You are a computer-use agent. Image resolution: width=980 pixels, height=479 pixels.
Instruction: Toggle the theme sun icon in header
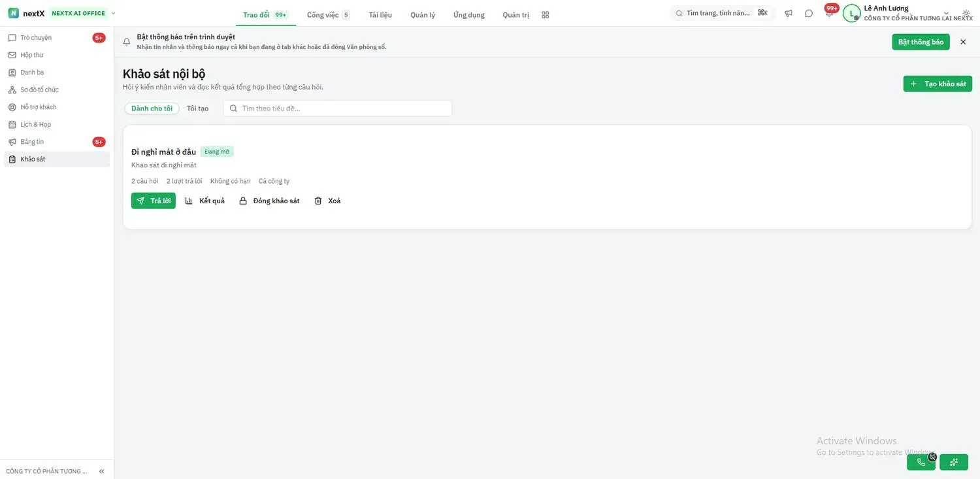click(x=966, y=13)
